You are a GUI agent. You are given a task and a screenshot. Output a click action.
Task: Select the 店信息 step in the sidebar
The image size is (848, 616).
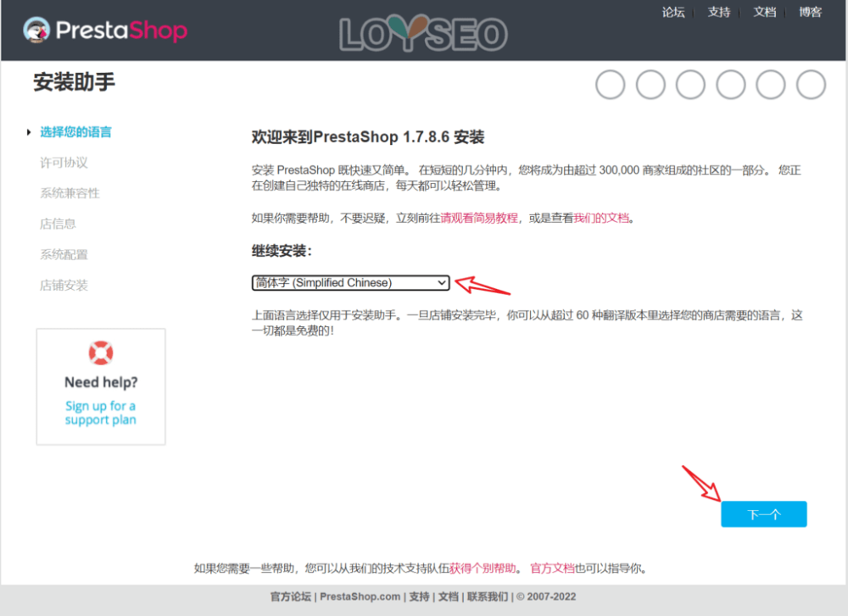pyautogui.click(x=58, y=224)
